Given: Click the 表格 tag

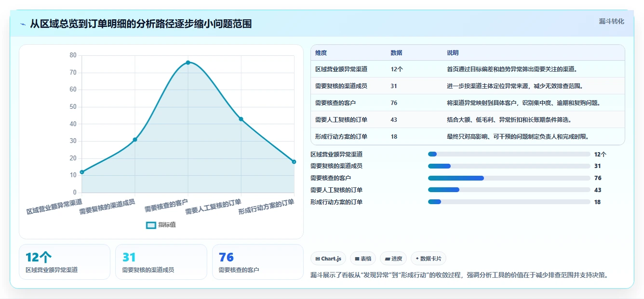Looking at the screenshot, I should 363,259.
